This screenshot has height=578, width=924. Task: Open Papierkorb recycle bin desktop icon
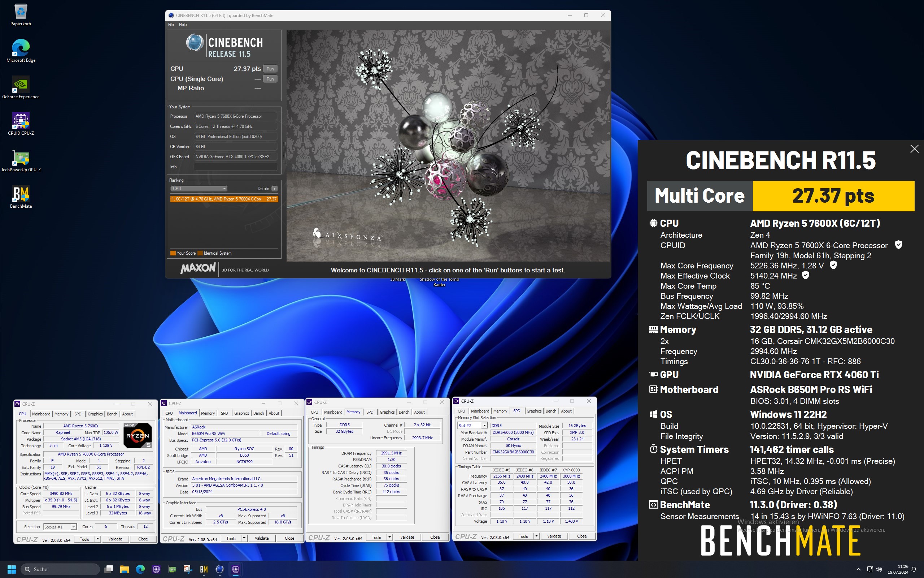click(x=21, y=14)
